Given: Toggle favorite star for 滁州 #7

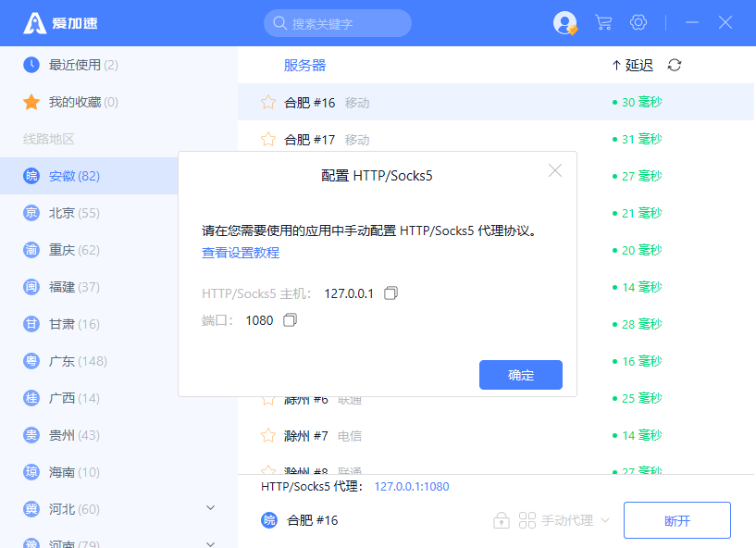Looking at the screenshot, I should pos(268,436).
